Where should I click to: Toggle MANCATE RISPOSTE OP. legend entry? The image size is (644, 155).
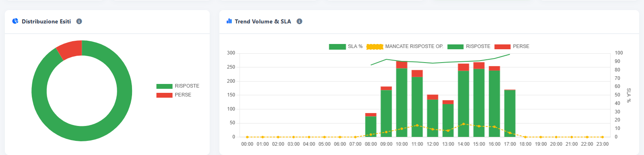click(405, 46)
